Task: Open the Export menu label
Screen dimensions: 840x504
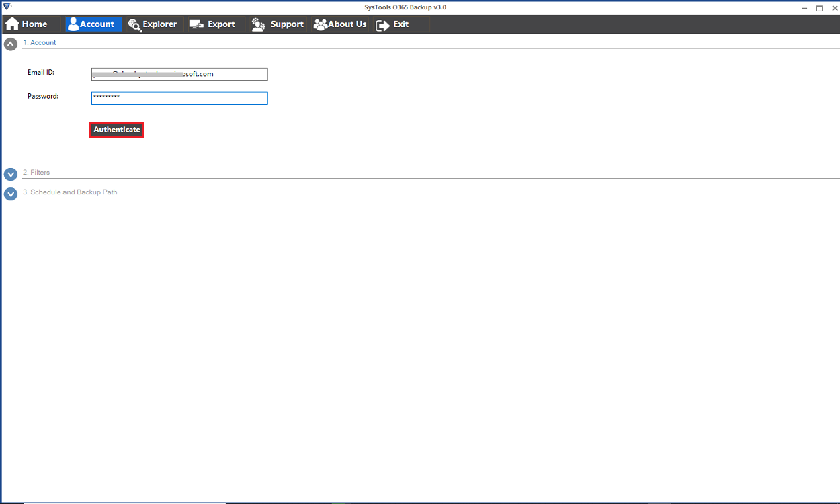Action: point(221,24)
